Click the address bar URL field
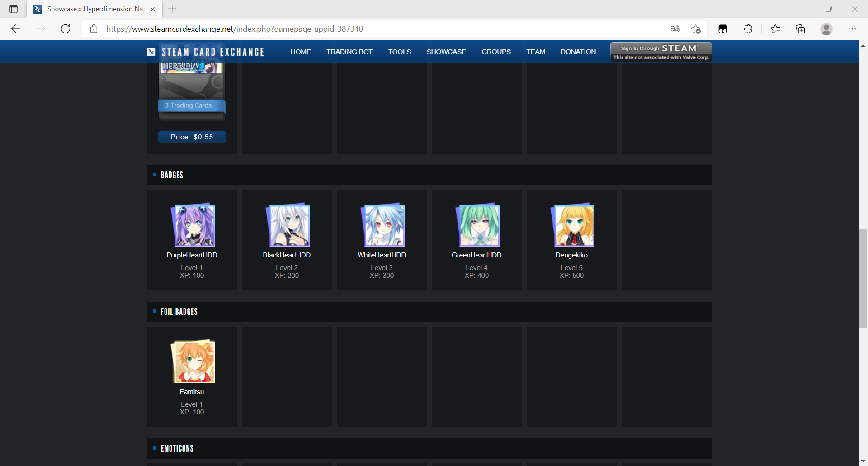The width and height of the screenshot is (868, 466). pos(380,29)
